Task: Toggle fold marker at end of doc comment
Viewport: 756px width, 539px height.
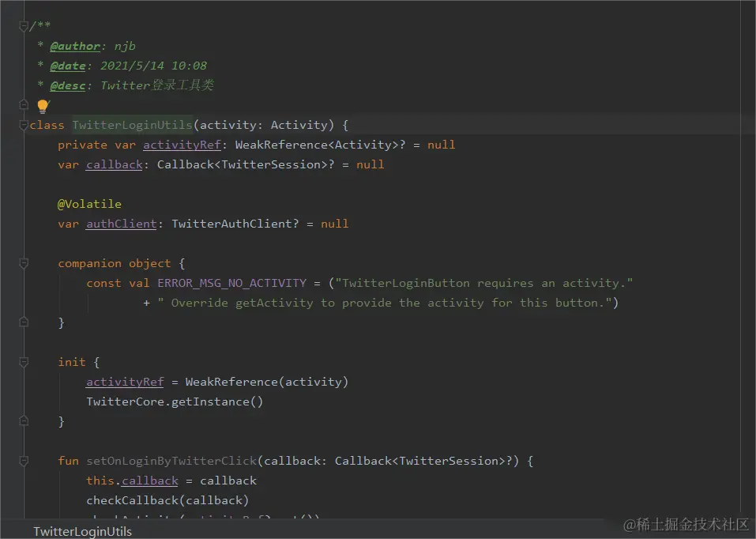Action: tap(23, 104)
